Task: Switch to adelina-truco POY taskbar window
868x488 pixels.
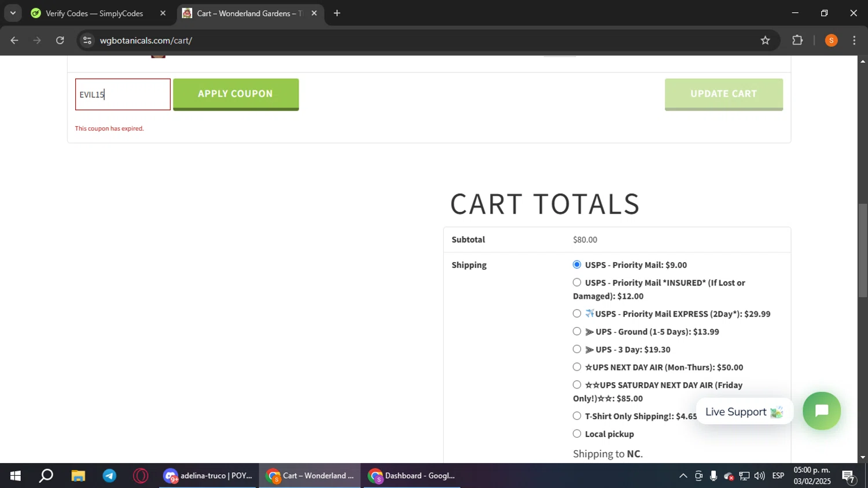Action: point(208,476)
